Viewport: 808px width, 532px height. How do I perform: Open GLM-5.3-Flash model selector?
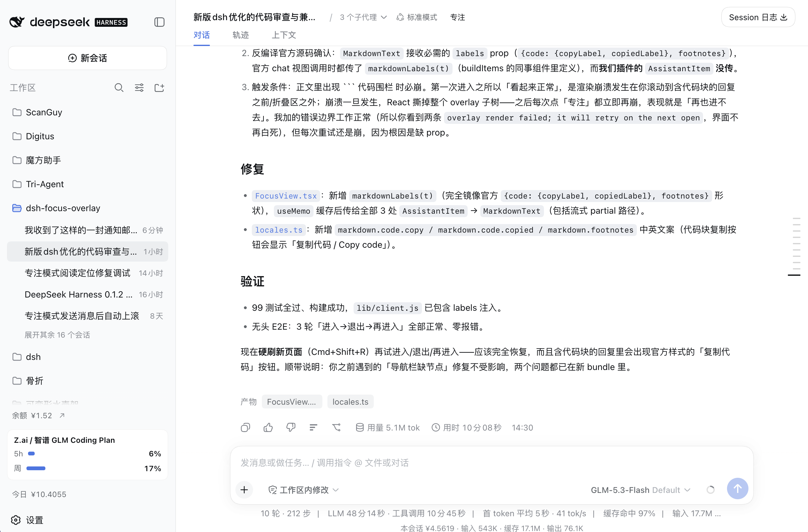coord(641,489)
